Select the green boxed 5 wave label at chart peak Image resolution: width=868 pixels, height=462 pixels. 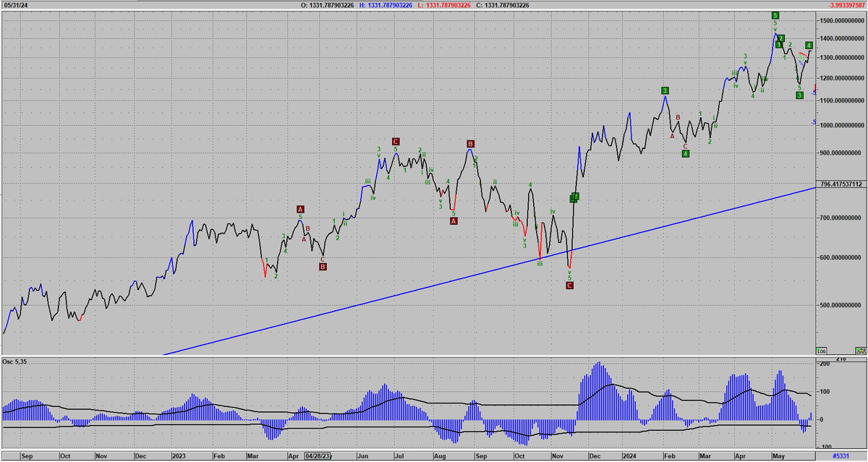(x=775, y=15)
